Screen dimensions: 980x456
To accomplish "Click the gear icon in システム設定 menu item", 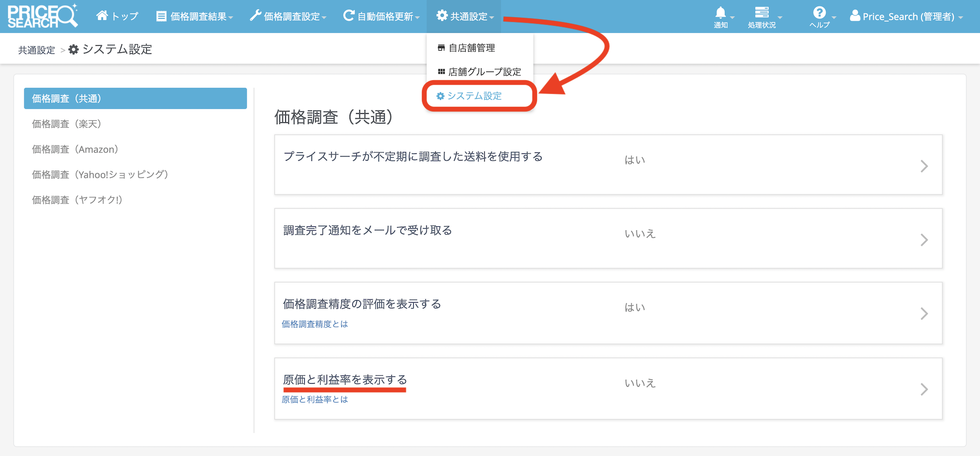I will coord(440,96).
